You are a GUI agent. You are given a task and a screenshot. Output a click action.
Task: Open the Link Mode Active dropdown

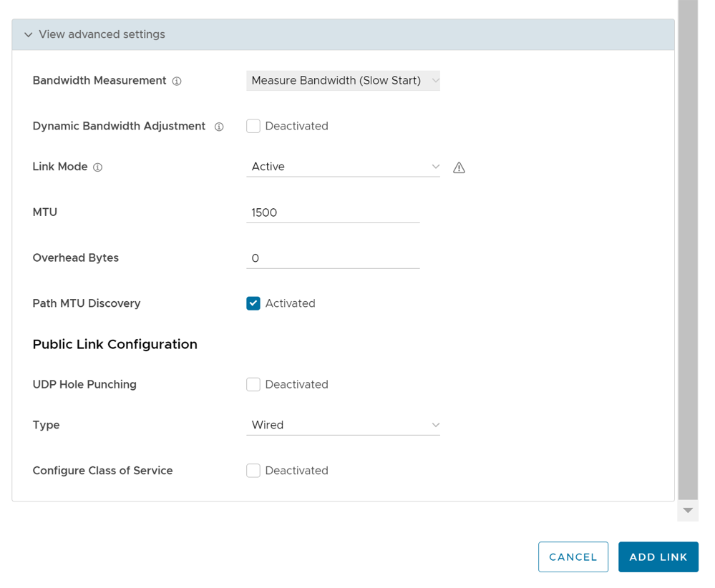coord(343,167)
